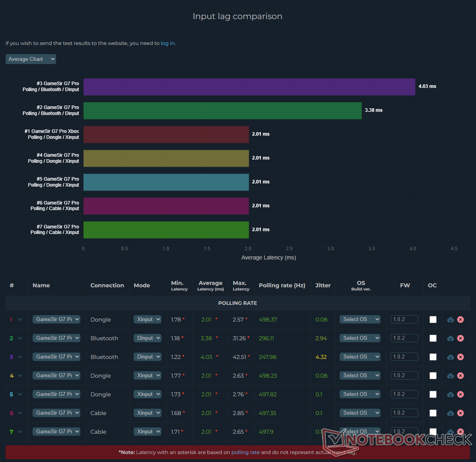
Task: Mark the OC checkbox in row 5
Action: [433, 394]
